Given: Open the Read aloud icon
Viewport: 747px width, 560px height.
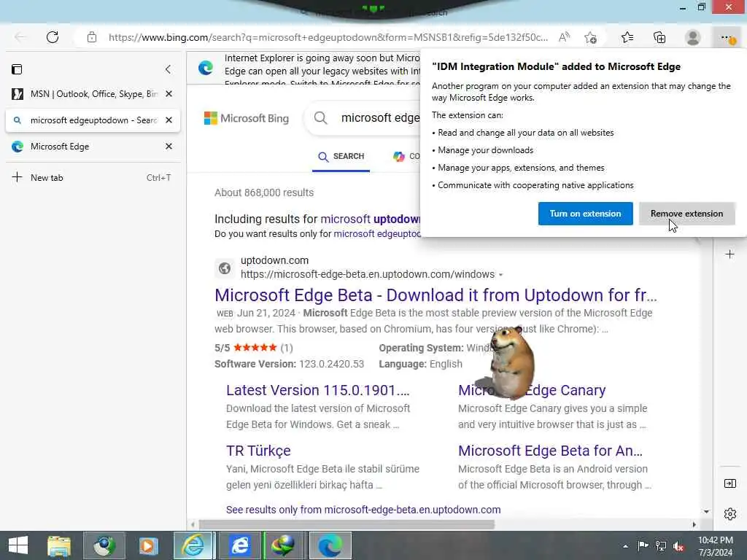Looking at the screenshot, I should point(564,37).
